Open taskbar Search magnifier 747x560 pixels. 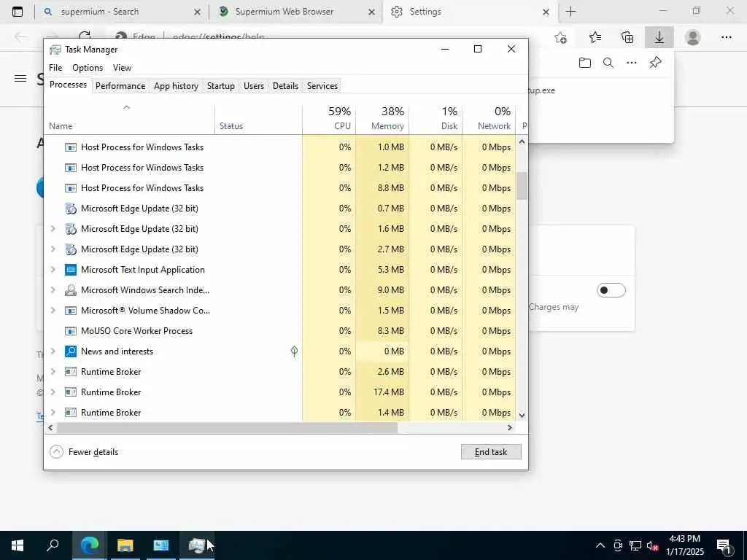click(53, 545)
